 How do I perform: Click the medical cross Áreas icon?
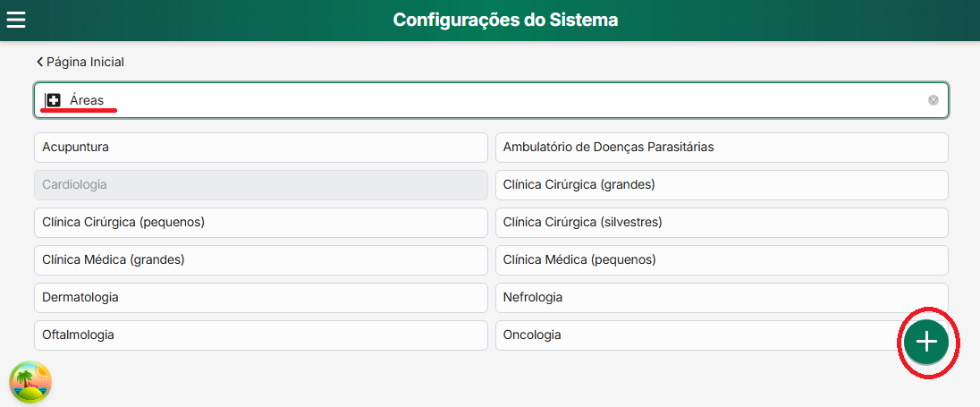(54, 100)
